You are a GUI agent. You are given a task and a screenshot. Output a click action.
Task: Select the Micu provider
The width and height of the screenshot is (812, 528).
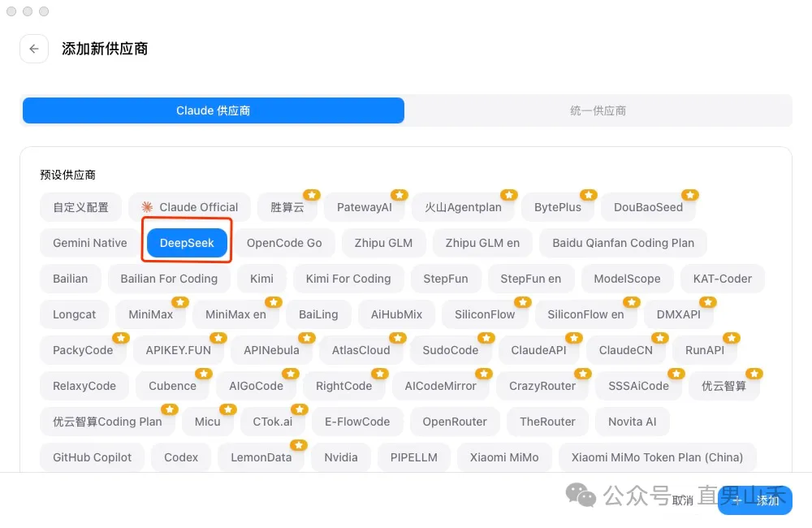coord(208,422)
